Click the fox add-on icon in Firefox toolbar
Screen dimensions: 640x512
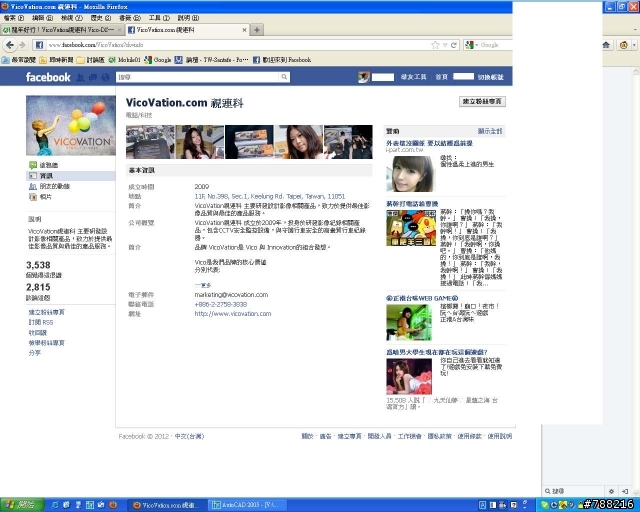point(623,45)
